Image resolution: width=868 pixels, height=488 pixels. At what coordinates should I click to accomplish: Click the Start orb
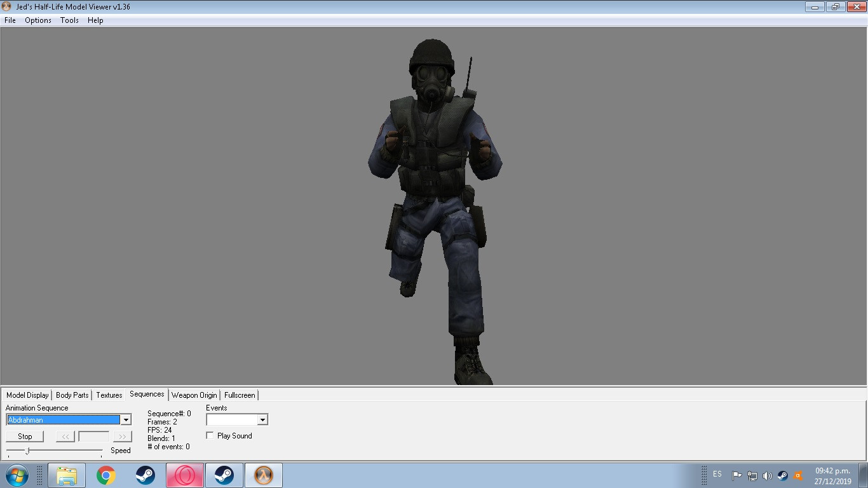tap(15, 475)
